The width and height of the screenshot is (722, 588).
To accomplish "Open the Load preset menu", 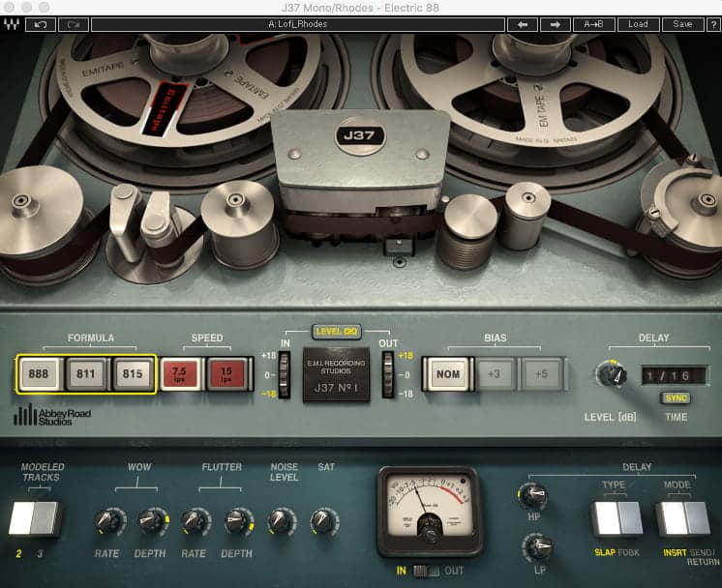I will [x=639, y=24].
